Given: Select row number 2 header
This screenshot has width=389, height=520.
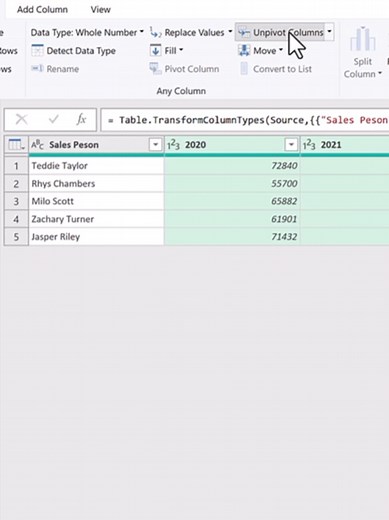Looking at the screenshot, I should 16,183.
